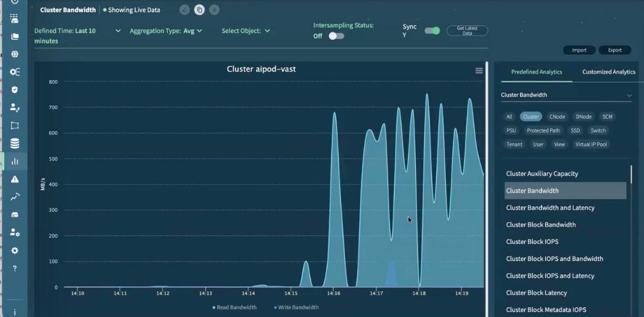Select the View filter chip
This screenshot has height=317, width=644.
559,145
